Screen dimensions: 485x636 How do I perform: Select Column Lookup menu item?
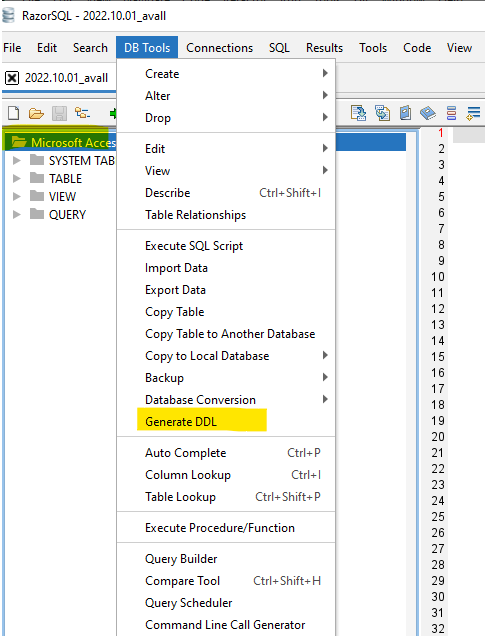pos(226,475)
